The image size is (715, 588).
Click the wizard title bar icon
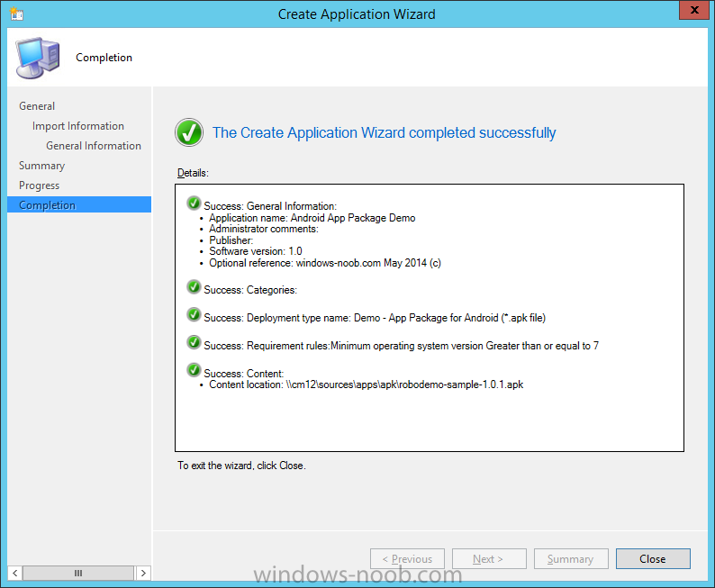[x=16, y=14]
